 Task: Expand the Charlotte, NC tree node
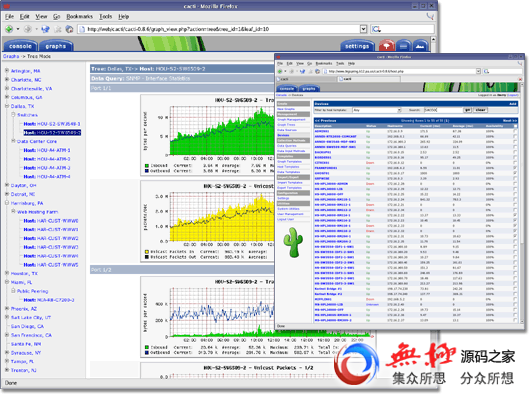click(7, 79)
